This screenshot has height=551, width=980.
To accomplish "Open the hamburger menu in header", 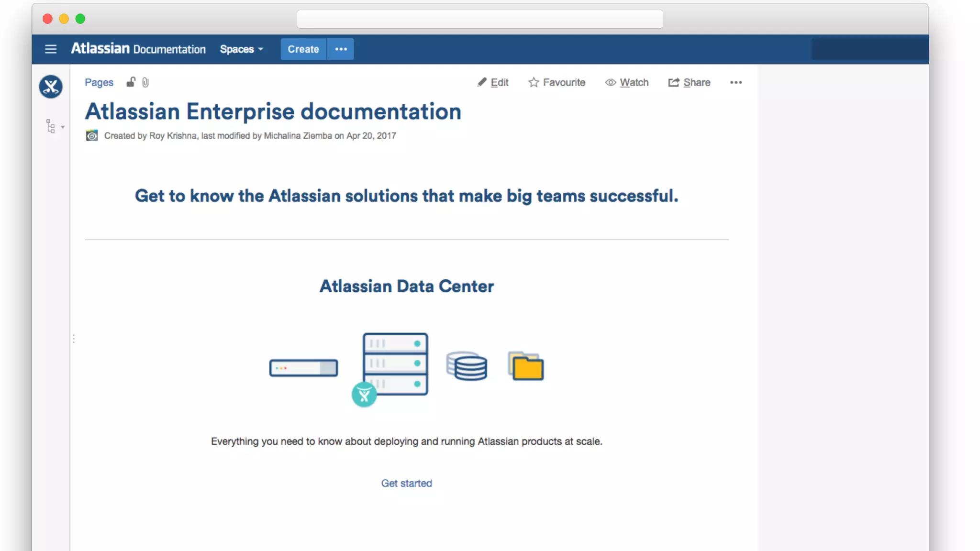I will pos(51,49).
